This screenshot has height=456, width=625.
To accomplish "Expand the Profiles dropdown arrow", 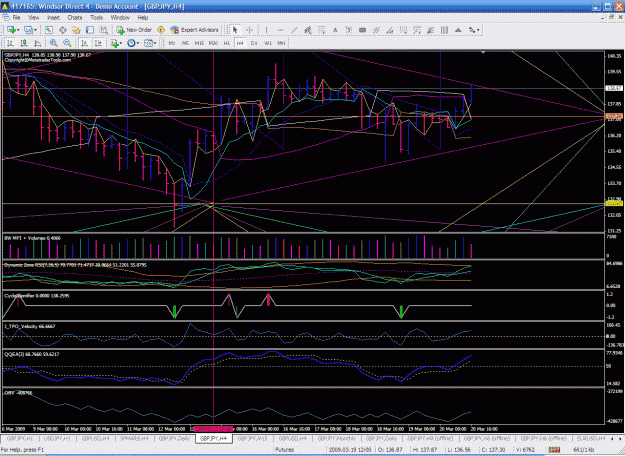I will pos(35,30).
